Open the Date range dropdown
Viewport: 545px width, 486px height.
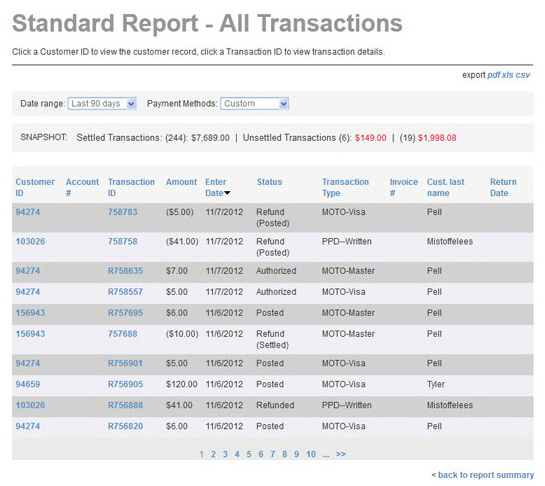(x=102, y=104)
